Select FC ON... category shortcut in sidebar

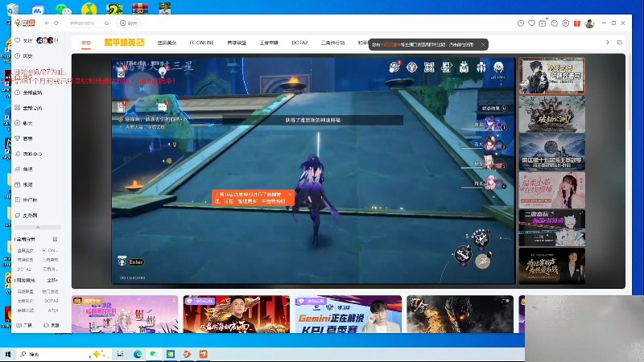pyautogui.click(x=50, y=250)
